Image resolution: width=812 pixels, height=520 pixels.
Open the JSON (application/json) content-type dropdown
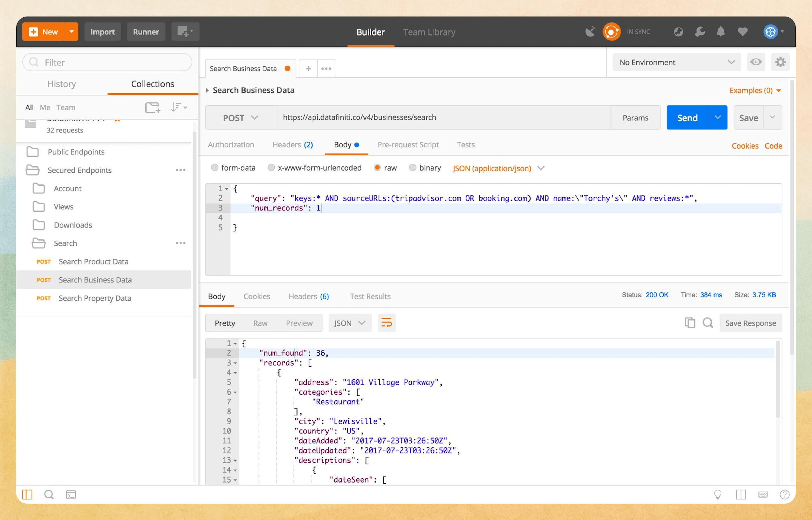tap(498, 168)
